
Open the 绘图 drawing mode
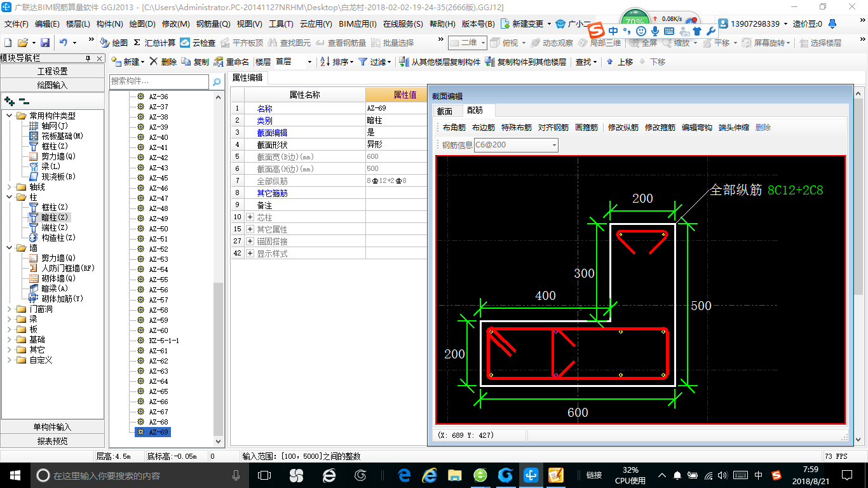pos(114,43)
